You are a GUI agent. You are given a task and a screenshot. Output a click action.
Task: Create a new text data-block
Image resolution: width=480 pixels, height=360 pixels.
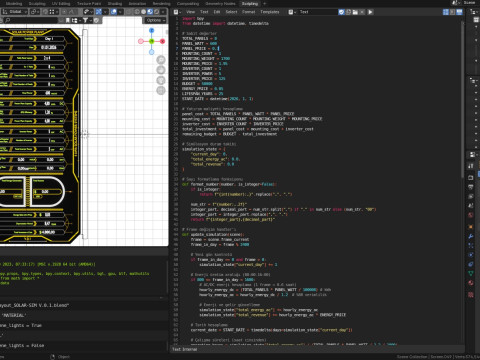(348, 12)
